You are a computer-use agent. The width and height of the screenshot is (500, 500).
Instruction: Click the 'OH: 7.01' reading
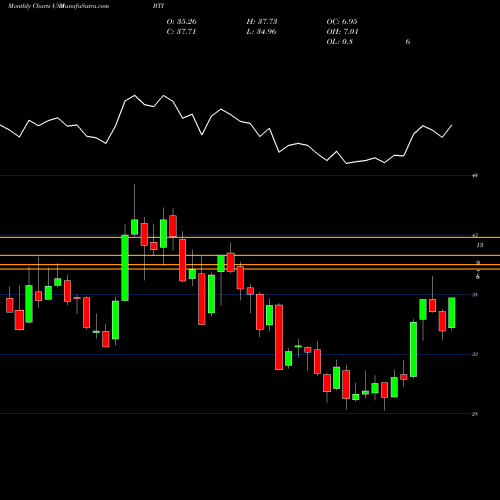(342, 32)
